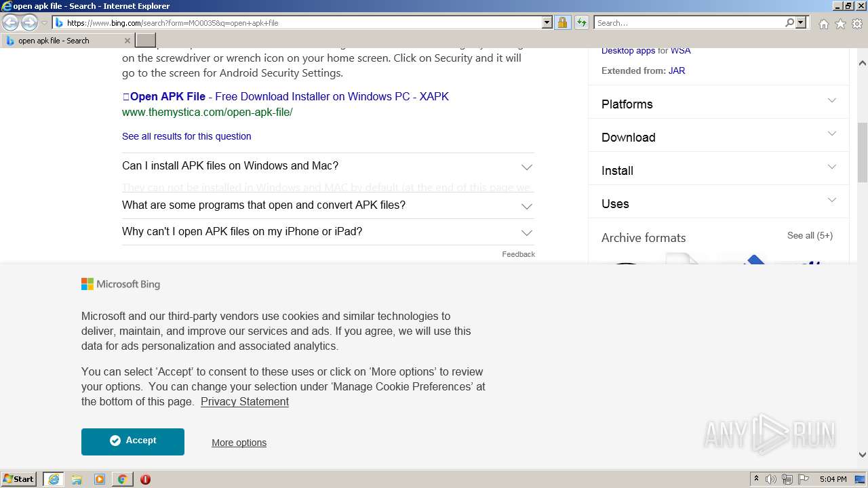Click the Action Center flag tray icon
This screenshot has width=868, height=488.
coord(804,479)
